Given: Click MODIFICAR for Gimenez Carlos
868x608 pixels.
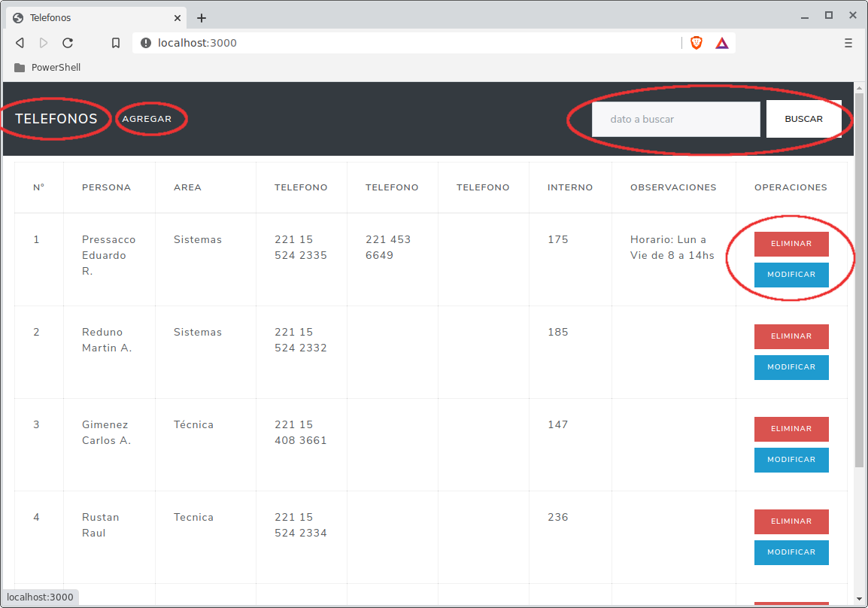Looking at the screenshot, I should coord(791,460).
